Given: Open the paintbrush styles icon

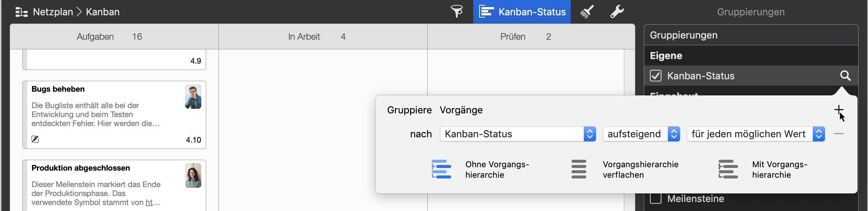Looking at the screenshot, I should (x=587, y=12).
